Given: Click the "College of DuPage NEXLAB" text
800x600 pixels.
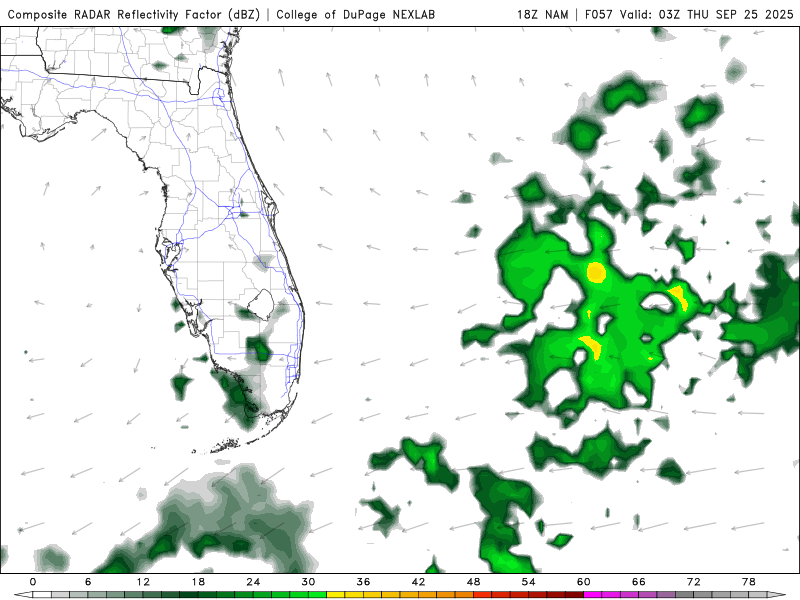Looking at the screenshot, I should pyautogui.click(x=356, y=14).
